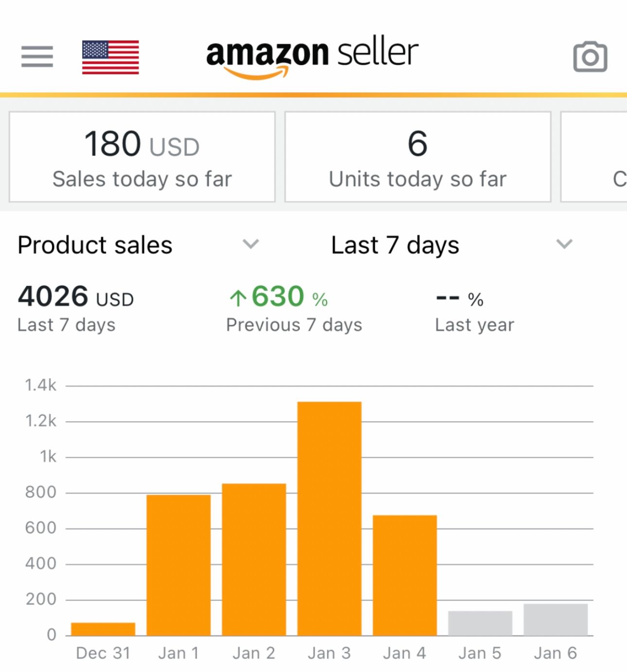The height and width of the screenshot is (672, 627).
Task: Select the Jan 3 bar in chart
Action: (x=329, y=518)
